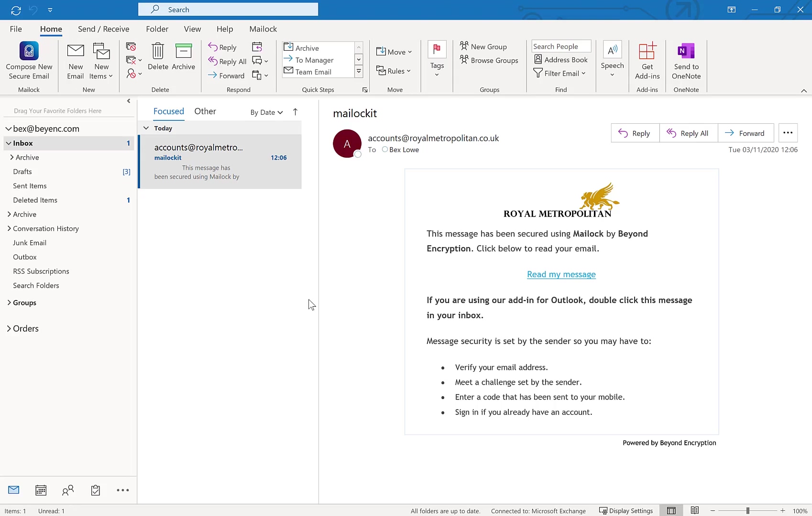812x516 pixels.
Task: Click Send to OneNote
Action: click(686, 61)
